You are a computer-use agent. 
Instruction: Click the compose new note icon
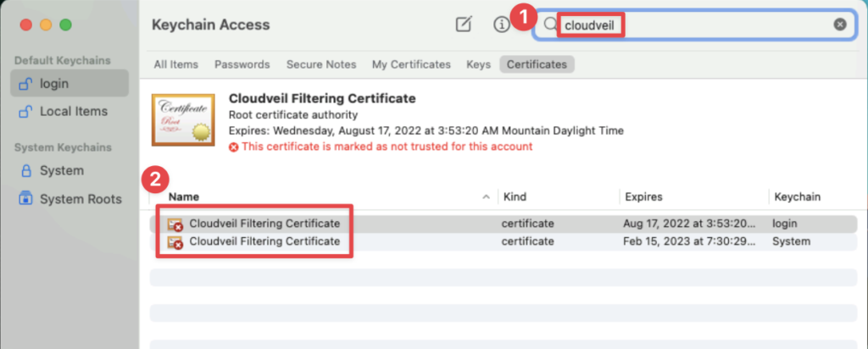pyautogui.click(x=464, y=25)
